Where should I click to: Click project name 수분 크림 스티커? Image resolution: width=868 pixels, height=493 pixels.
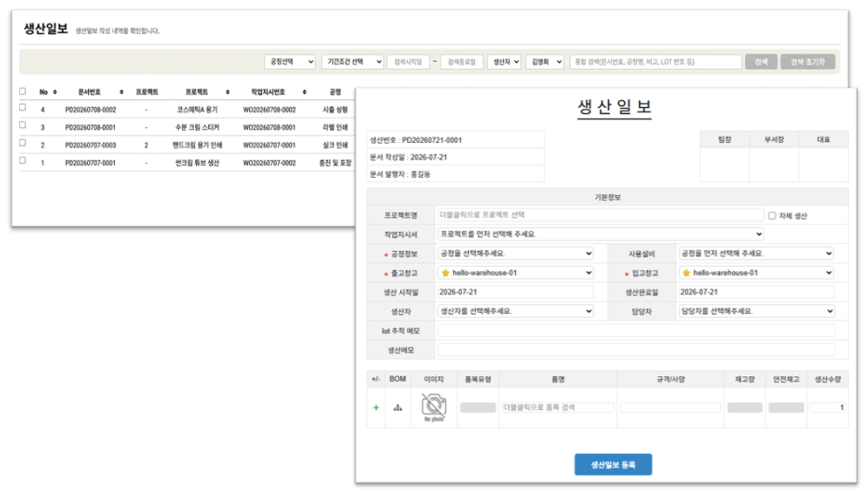point(197,127)
